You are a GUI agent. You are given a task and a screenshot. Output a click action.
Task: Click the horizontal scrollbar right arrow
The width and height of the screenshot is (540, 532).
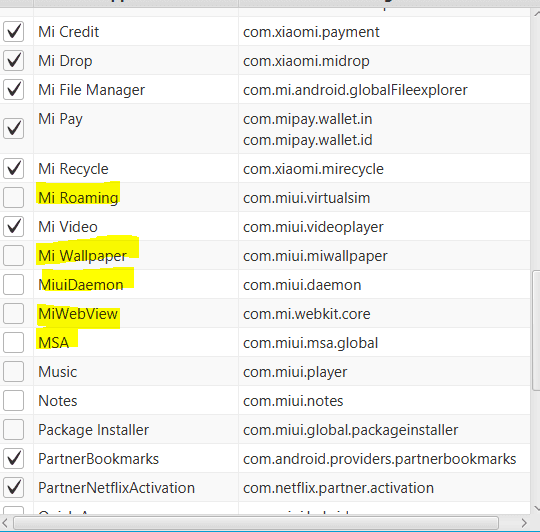pyautogui.click(x=524, y=523)
